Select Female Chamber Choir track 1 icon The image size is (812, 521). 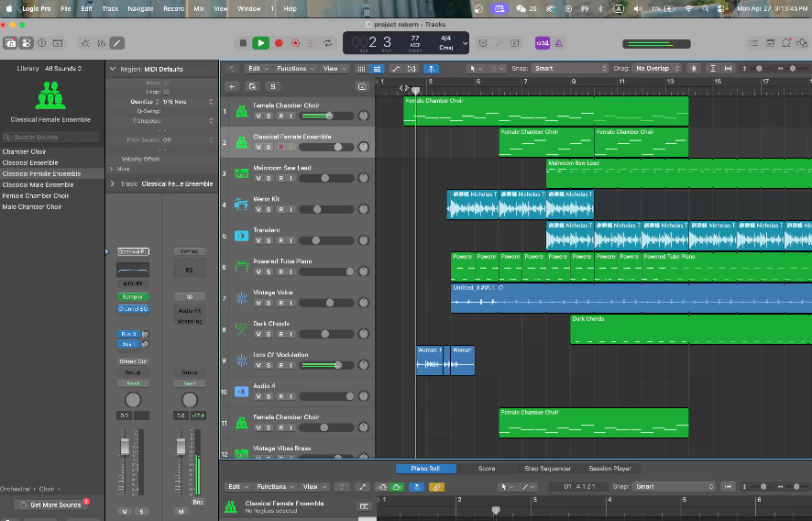coord(242,111)
